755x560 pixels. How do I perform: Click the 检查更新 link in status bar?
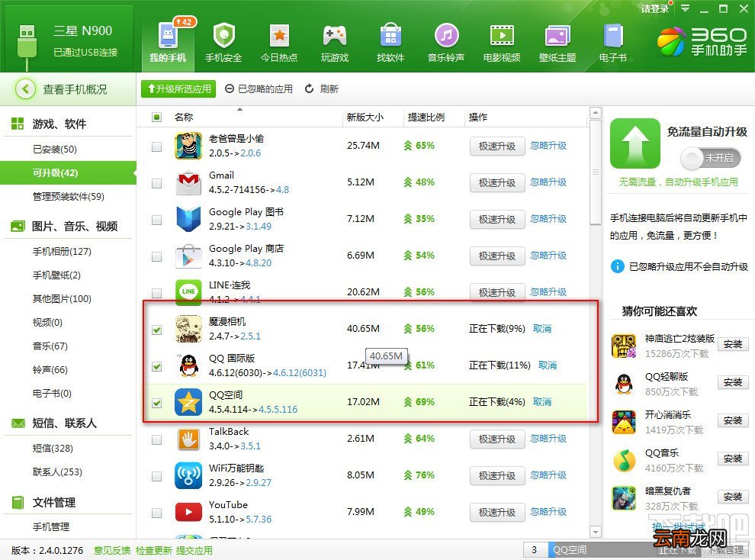(153, 550)
